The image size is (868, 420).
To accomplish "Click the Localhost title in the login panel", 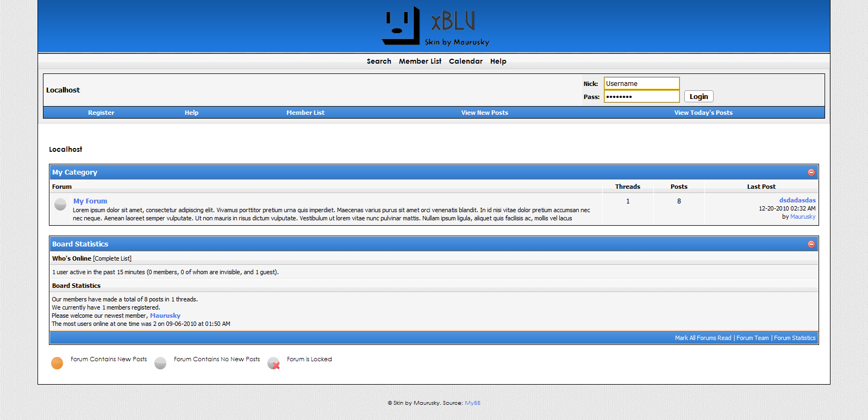I will click(63, 90).
